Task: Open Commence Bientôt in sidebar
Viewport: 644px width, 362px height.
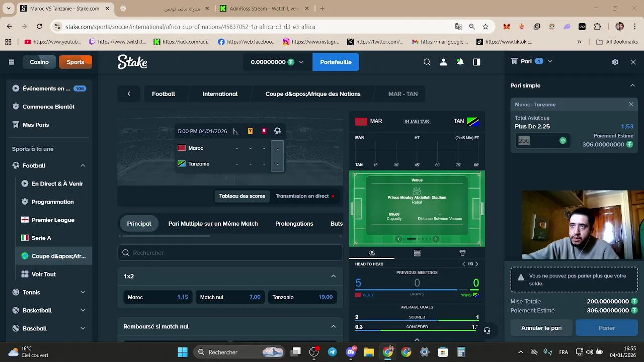Action: coord(49,107)
